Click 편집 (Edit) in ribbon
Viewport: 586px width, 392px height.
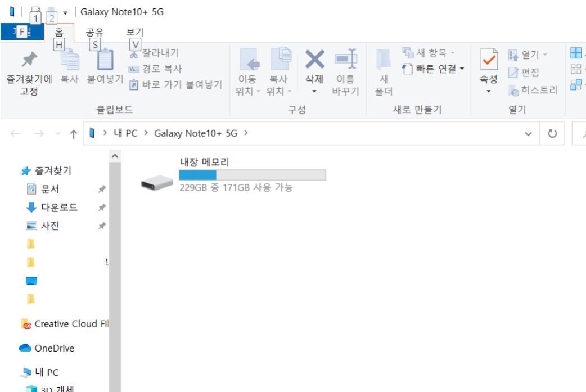pos(524,73)
